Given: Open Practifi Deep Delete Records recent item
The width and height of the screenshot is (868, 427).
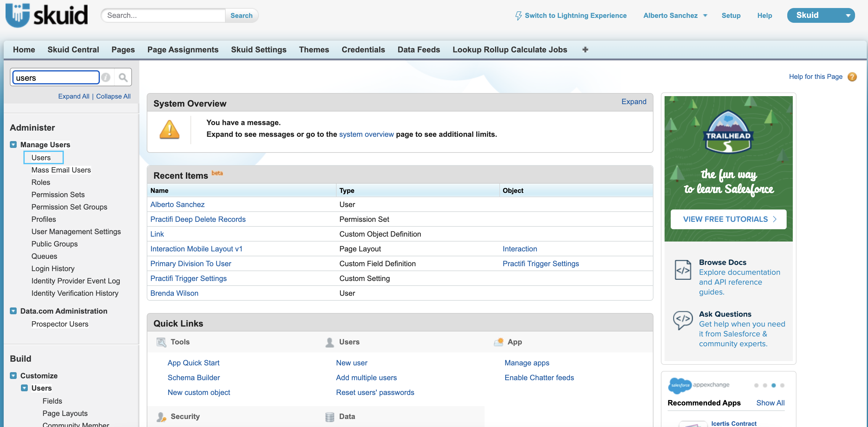Looking at the screenshot, I should pos(198,219).
